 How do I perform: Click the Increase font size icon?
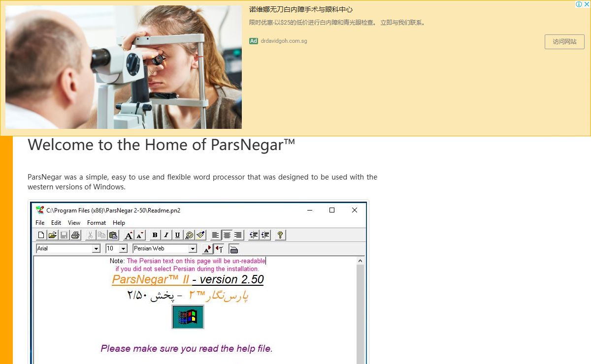[129, 235]
